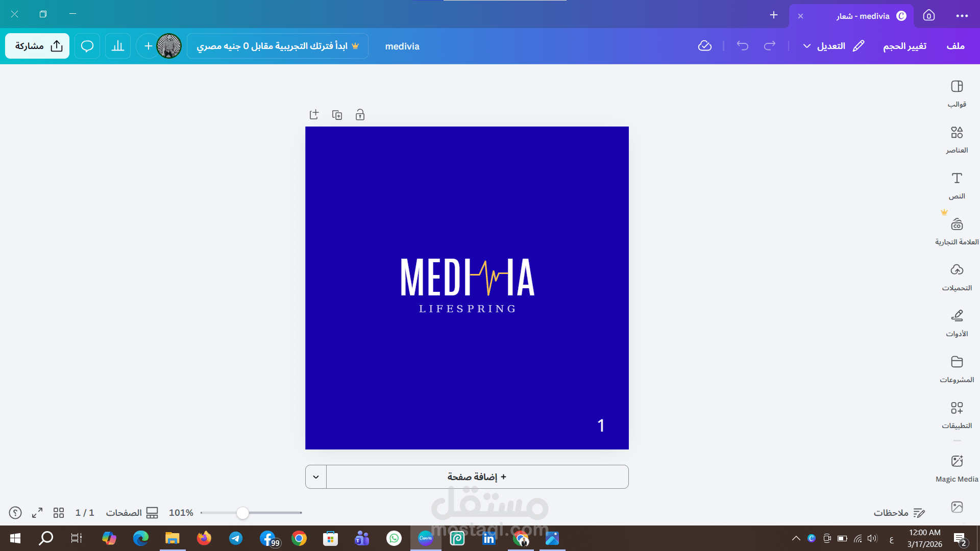Show hidden system tray icons
This screenshot has height=551, width=980.
click(796, 538)
